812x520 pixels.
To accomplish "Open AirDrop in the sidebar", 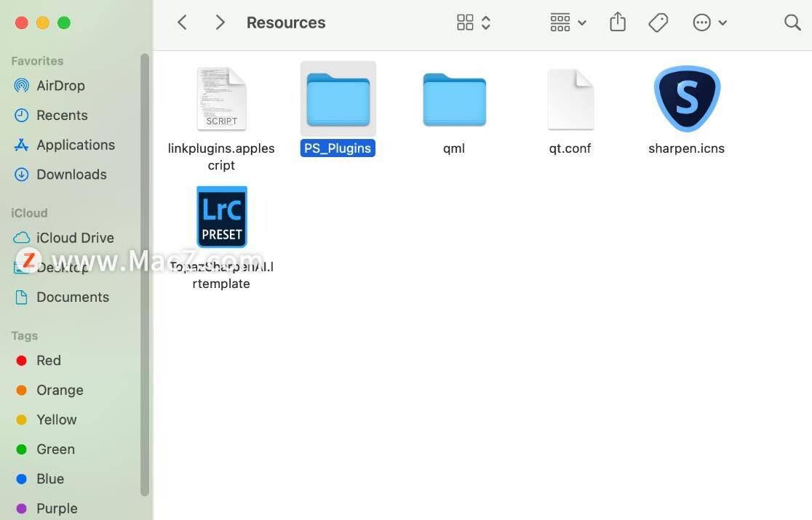I will (60, 86).
